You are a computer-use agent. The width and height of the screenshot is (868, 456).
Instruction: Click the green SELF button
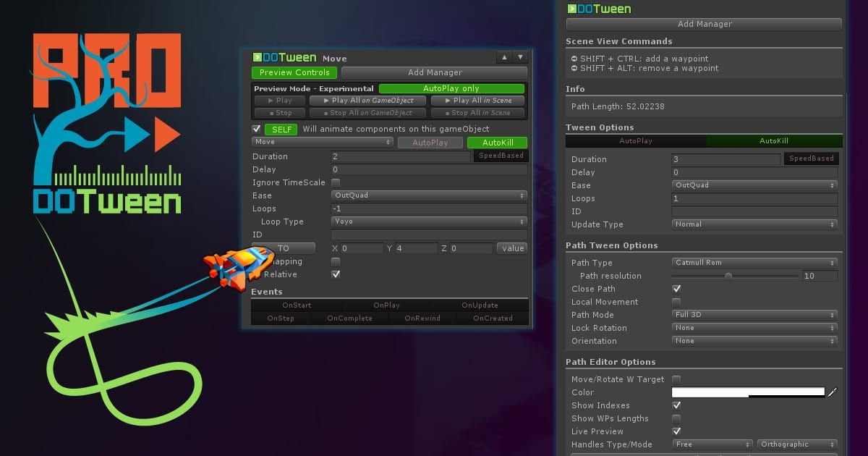coord(281,130)
